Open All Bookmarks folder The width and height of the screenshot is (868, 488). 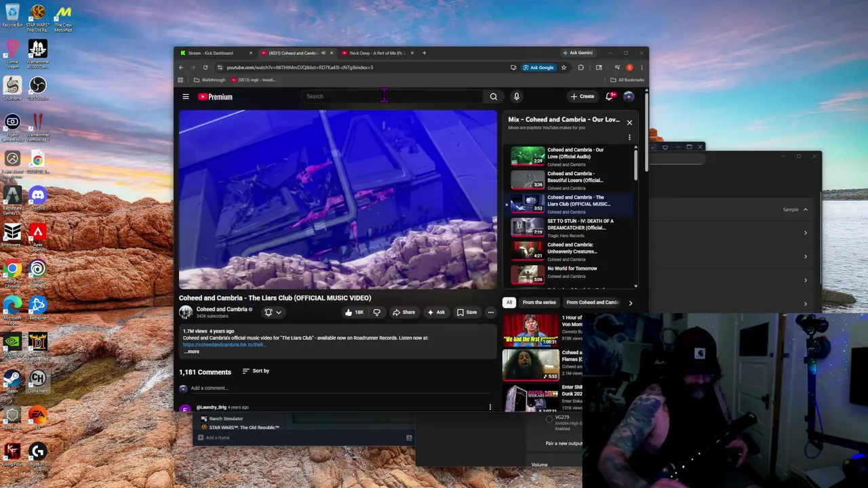click(x=627, y=80)
